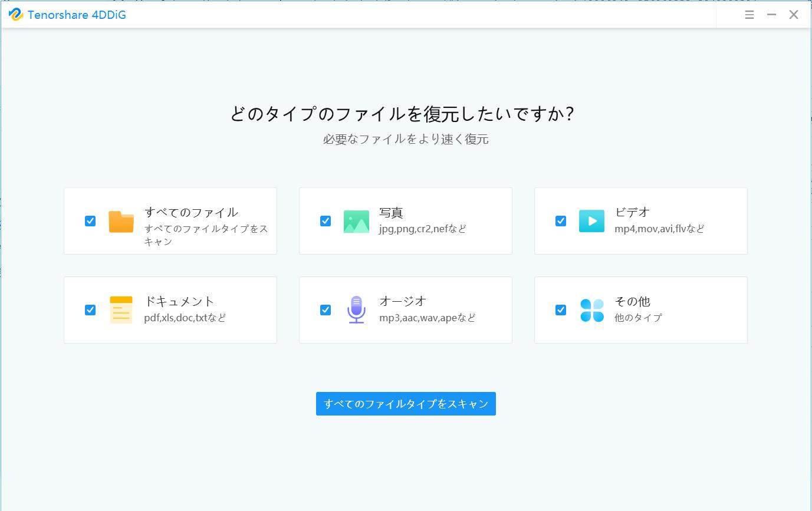Click the yellow document icon for ドキュメント
The height and width of the screenshot is (511, 812).
click(x=121, y=310)
